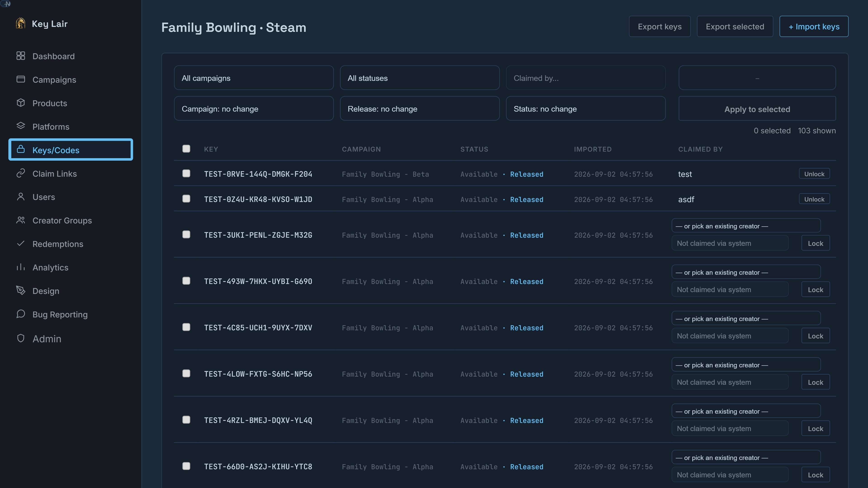
Task: Open the Status: no change dropdown
Action: coord(586,108)
